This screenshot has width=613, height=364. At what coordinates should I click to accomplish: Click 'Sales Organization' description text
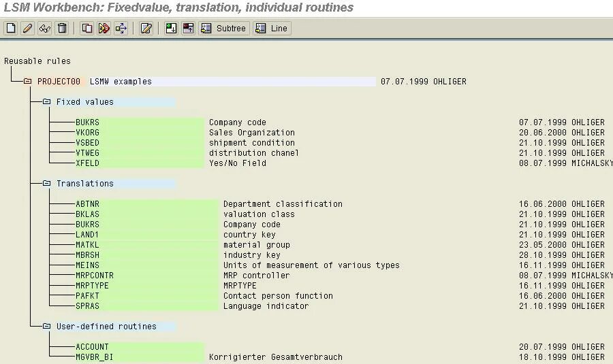click(252, 133)
